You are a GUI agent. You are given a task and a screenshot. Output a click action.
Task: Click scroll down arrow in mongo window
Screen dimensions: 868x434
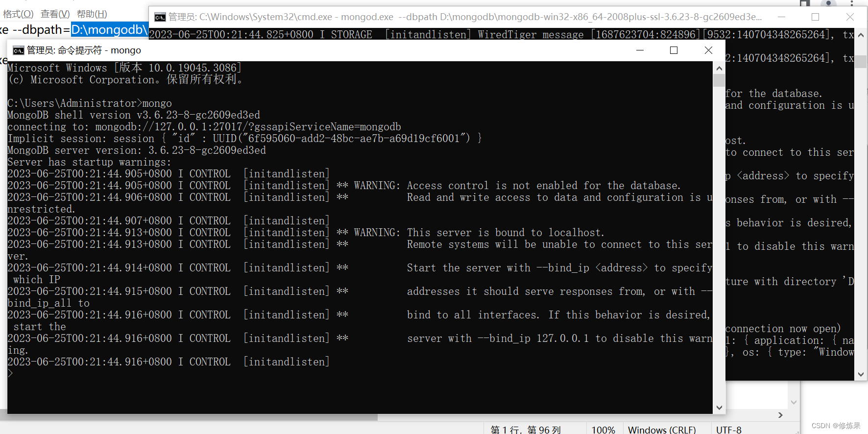click(x=719, y=408)
